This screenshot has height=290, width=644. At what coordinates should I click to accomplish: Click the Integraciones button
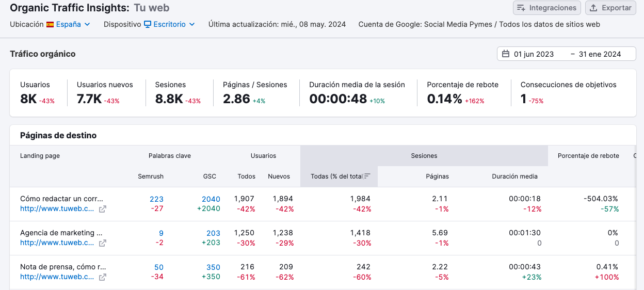pyautogui.click(x=546, y=8)
